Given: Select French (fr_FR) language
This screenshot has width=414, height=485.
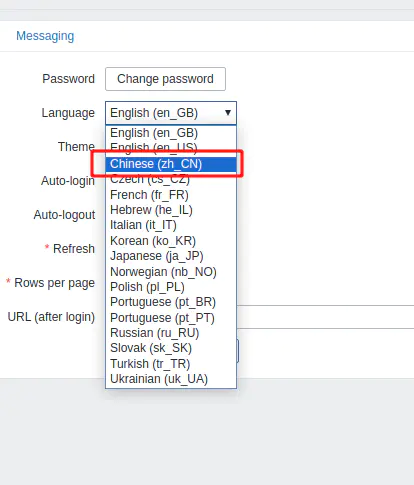Looking at the screenshot, I should click(x=171, y=195).
